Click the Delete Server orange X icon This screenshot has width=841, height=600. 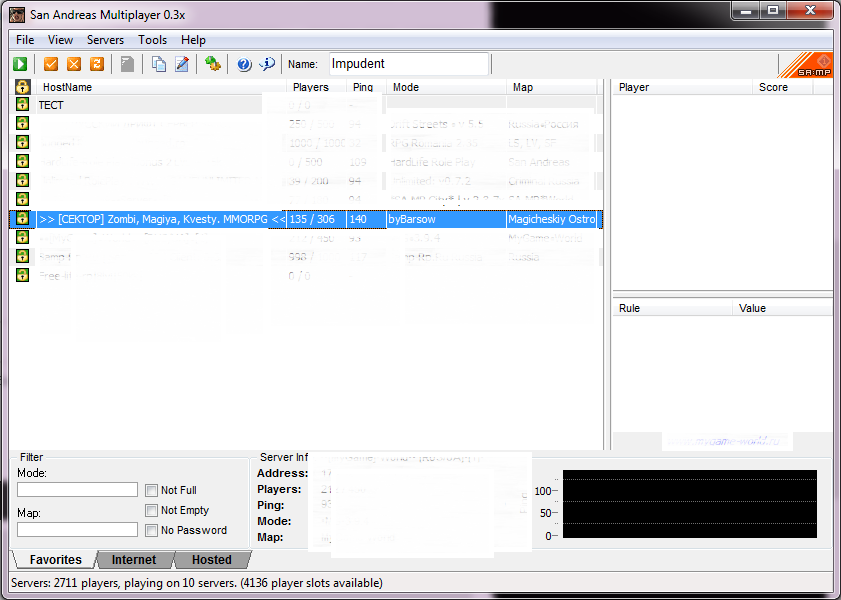[x=74, y=64]
